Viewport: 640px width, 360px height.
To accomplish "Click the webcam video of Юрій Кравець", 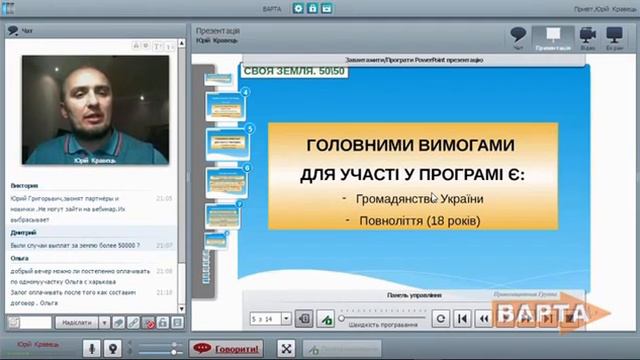I will [96, 110].
